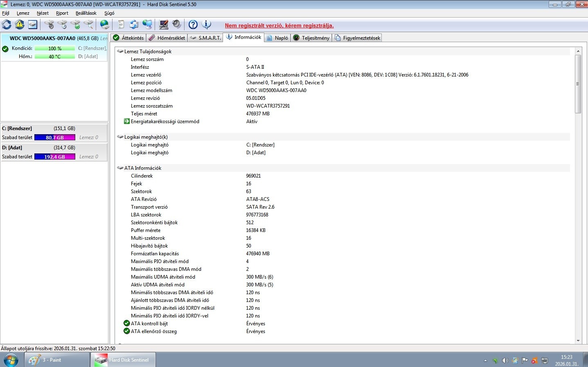Click the 'Puffer mérete' row label

tap(146, 230)
